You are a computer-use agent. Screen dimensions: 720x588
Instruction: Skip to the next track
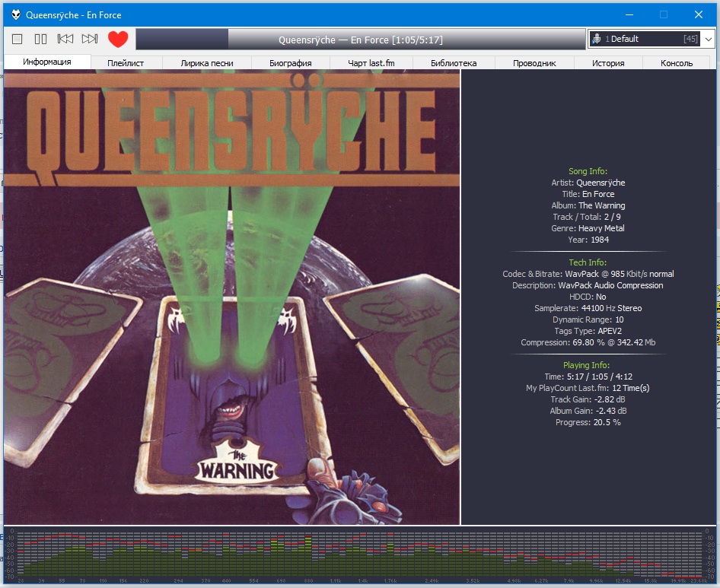click(90, 39)
